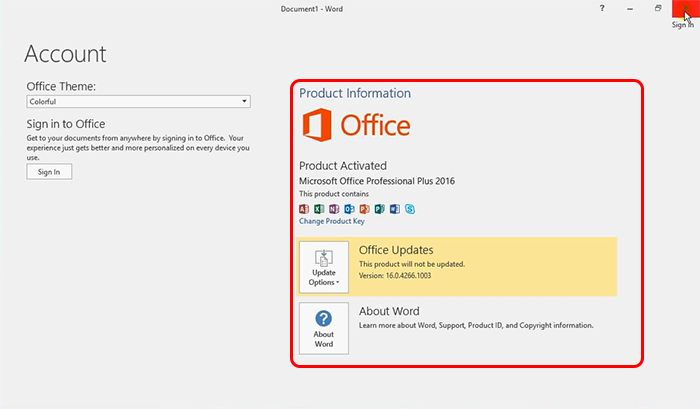Click the Skype for Business icon
Screen dimensions: 700x409
410,209
